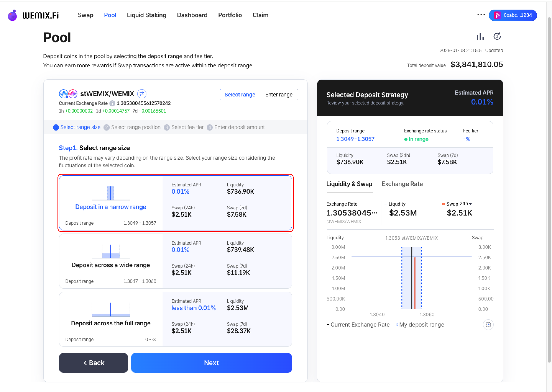Click the Current Exchange Rate info icon
Image resolution: width=552 pixels, height=392 pixels.
click(x=112, y=103)
